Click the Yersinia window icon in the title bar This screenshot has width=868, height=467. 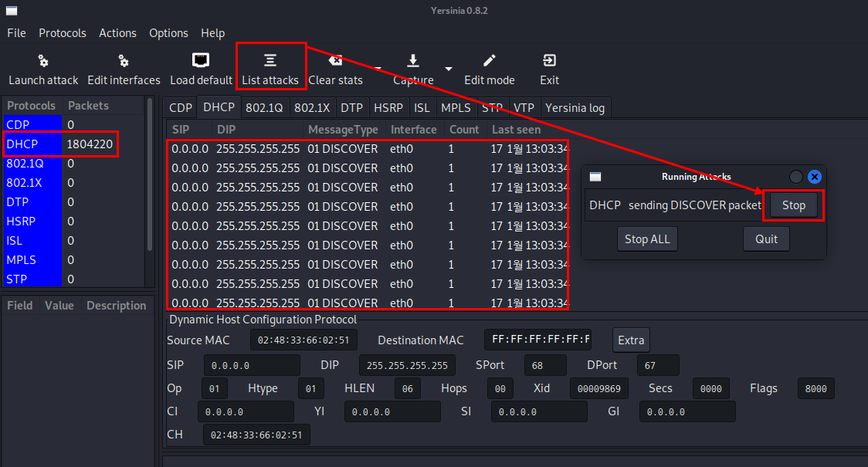pos(12,11)
